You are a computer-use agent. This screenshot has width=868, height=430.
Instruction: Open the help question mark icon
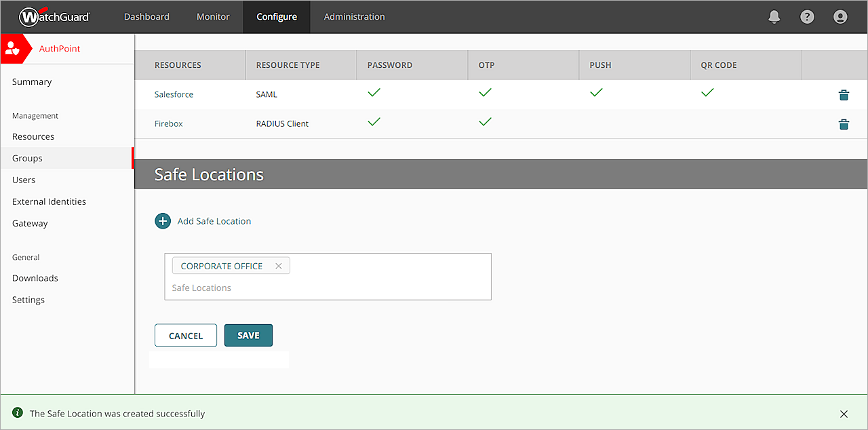807,17
